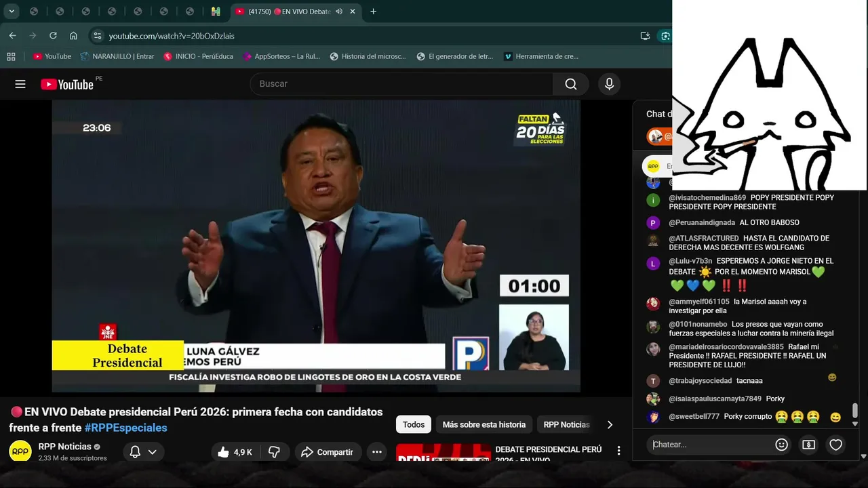Click the search magnifier button

[571, 84]
